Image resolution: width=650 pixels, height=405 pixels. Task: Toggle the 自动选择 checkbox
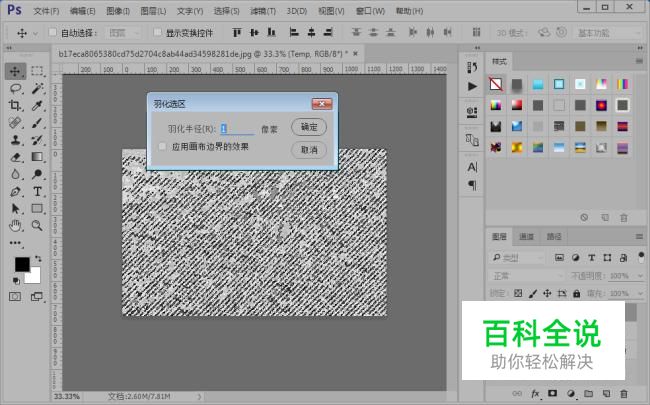[51, 33]
